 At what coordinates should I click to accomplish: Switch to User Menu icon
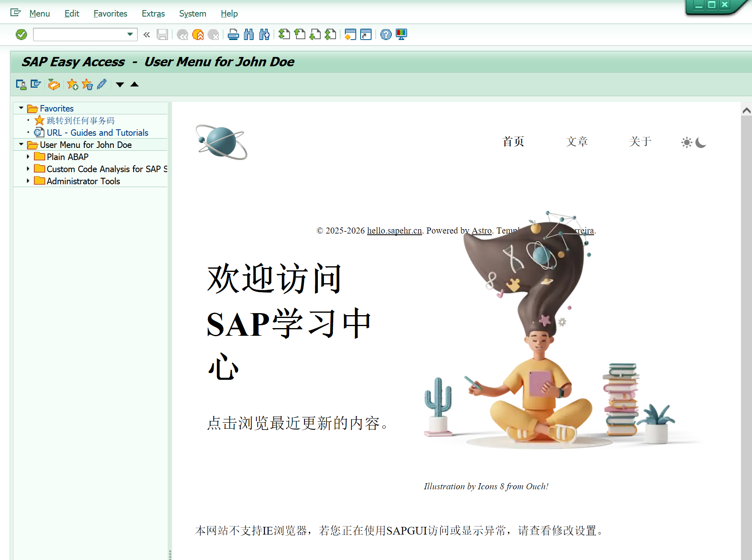[21, 84]
